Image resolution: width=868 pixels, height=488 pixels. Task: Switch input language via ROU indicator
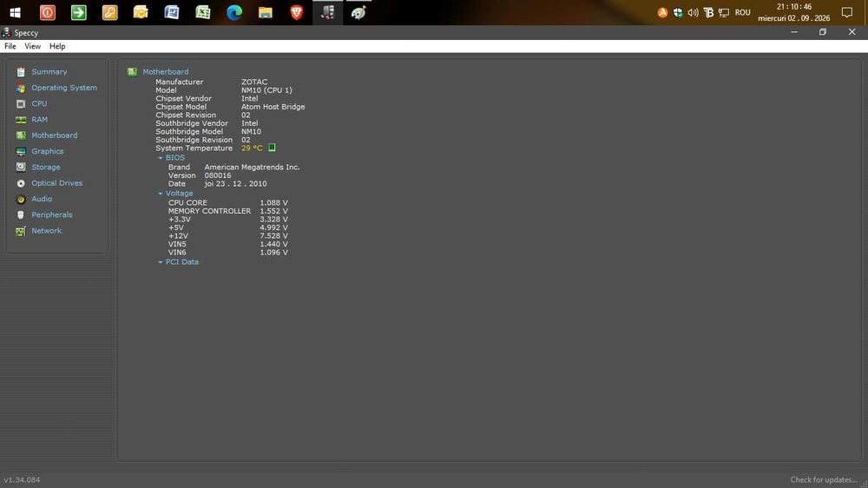coord(742,12)
